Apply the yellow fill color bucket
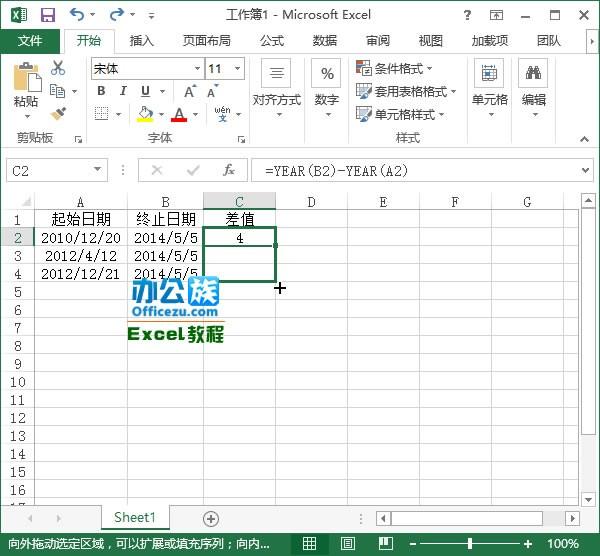 pyautogui.click(x=145, y=114)
